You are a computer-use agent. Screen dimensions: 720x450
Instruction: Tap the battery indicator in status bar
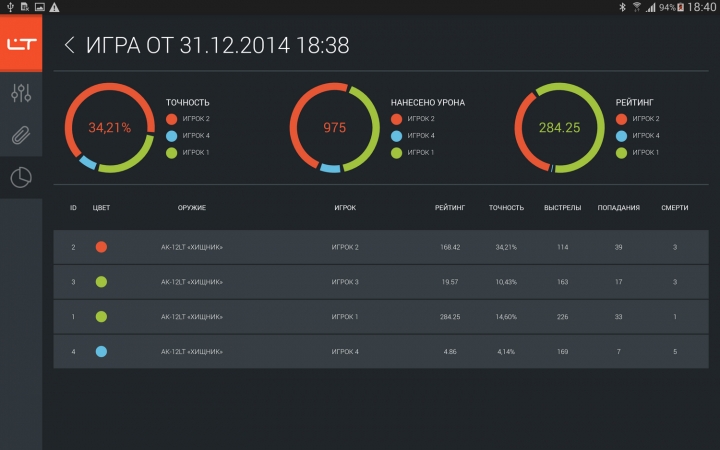681,7
